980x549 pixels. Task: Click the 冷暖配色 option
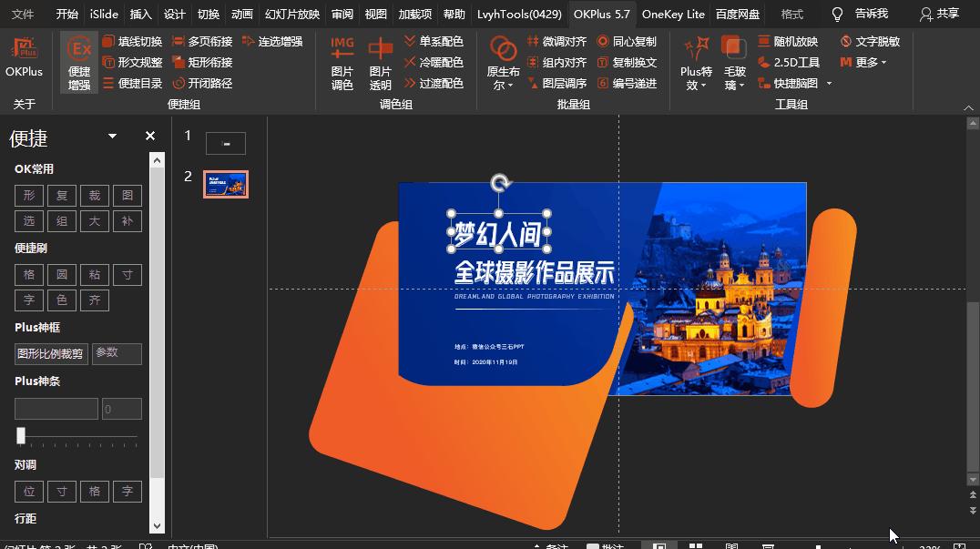tap(444, 62)
